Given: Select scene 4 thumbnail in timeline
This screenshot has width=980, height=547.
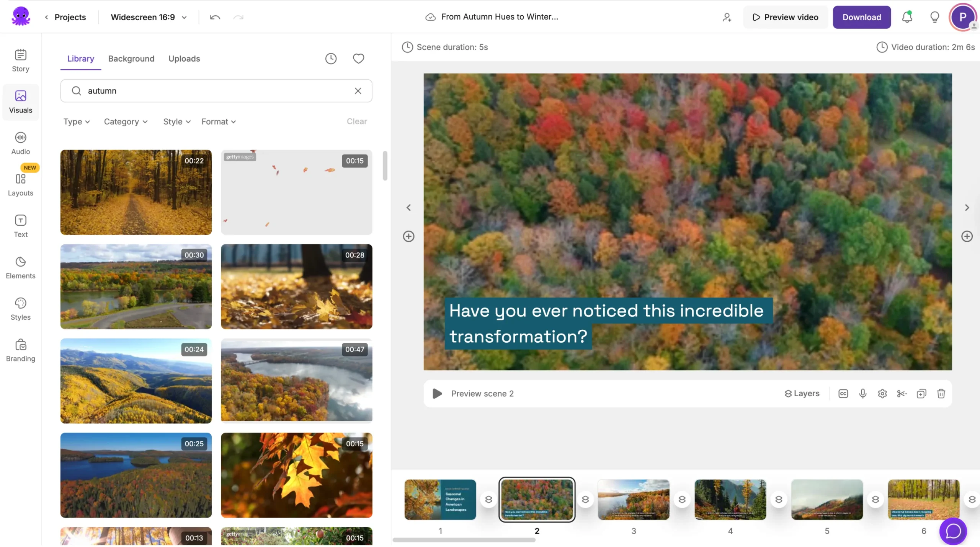Looking at the screenshot, I should (x=730, y=499).
